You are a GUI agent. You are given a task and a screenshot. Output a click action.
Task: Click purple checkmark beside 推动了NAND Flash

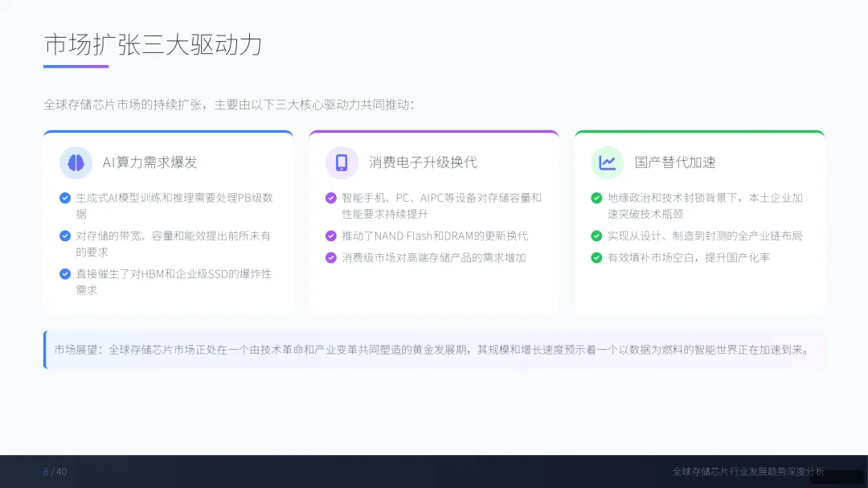point(330,236)
